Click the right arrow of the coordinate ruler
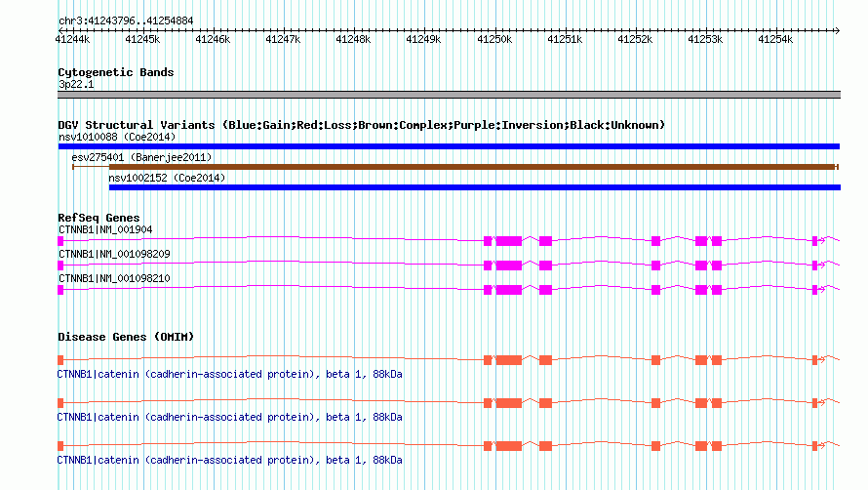868x490 pixels. point(837,30)
